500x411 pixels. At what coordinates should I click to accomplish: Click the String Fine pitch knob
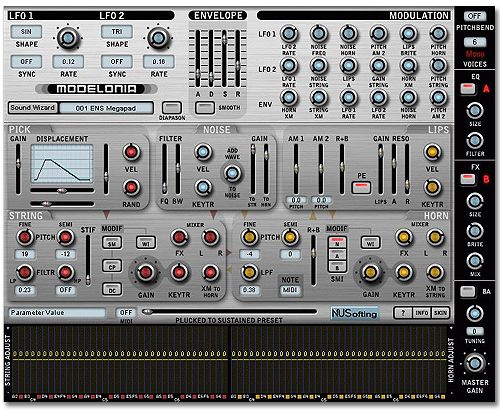25,237
